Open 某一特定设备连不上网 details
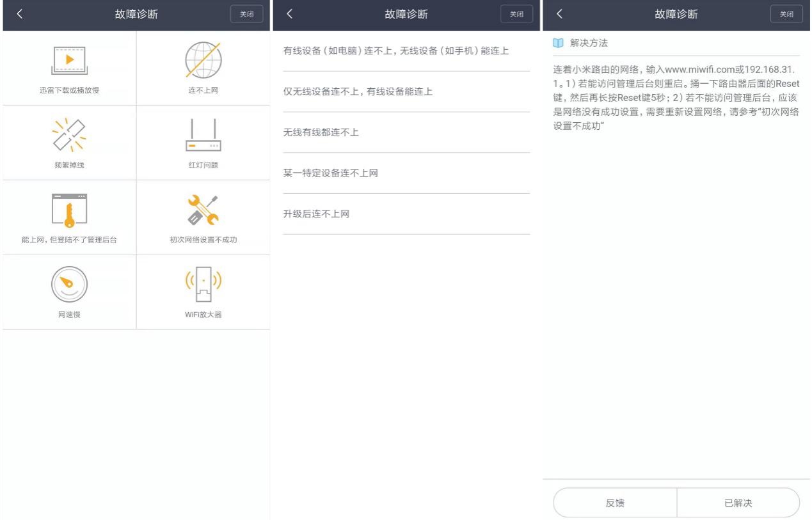The width and height of the screenshot is (812, 520). 406,173
